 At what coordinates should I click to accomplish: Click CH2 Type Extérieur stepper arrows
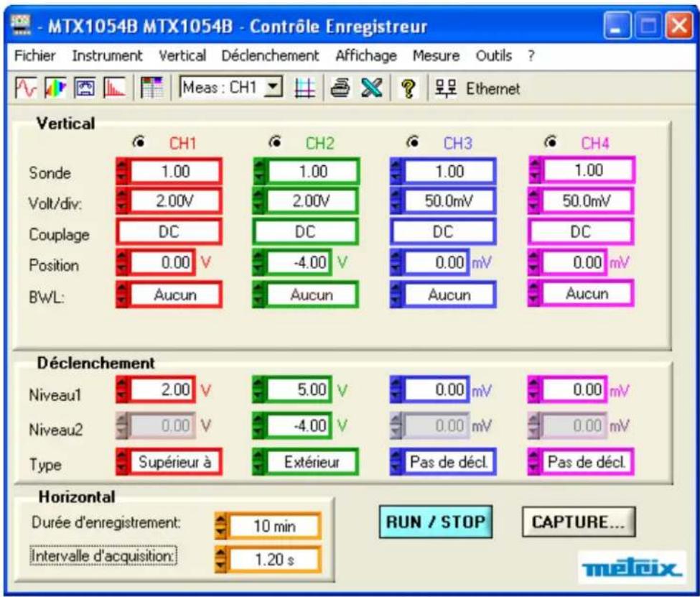tap(259, 462)
